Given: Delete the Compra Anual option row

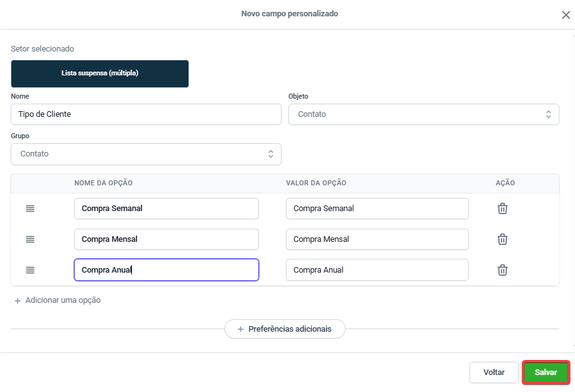Looking at the screenshot, I should coord(502,270).
